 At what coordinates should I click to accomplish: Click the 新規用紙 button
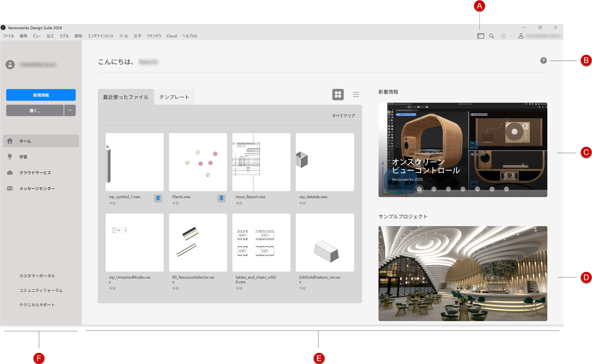pos(41,95)
